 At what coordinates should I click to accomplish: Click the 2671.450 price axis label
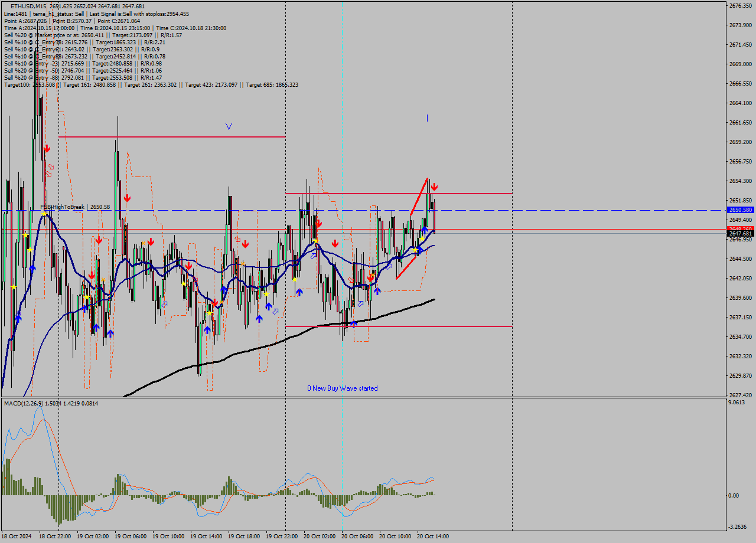(740, 45)
